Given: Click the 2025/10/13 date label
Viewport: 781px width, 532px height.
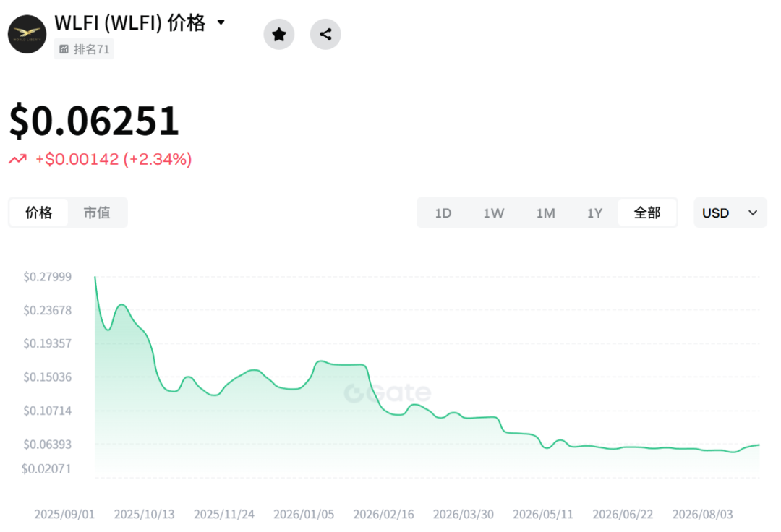Looking at the screenshot, I should (x=144, y=514).
